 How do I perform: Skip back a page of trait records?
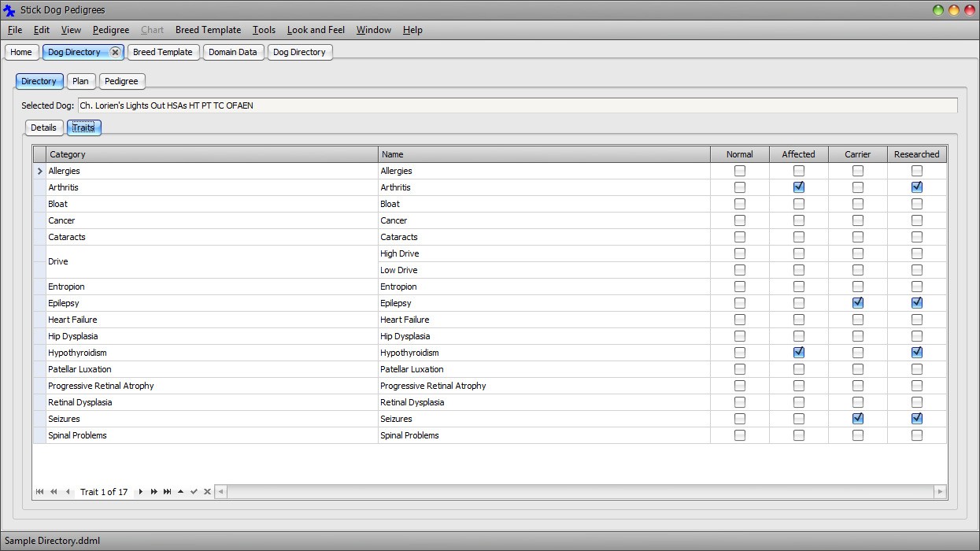(54, 491)
